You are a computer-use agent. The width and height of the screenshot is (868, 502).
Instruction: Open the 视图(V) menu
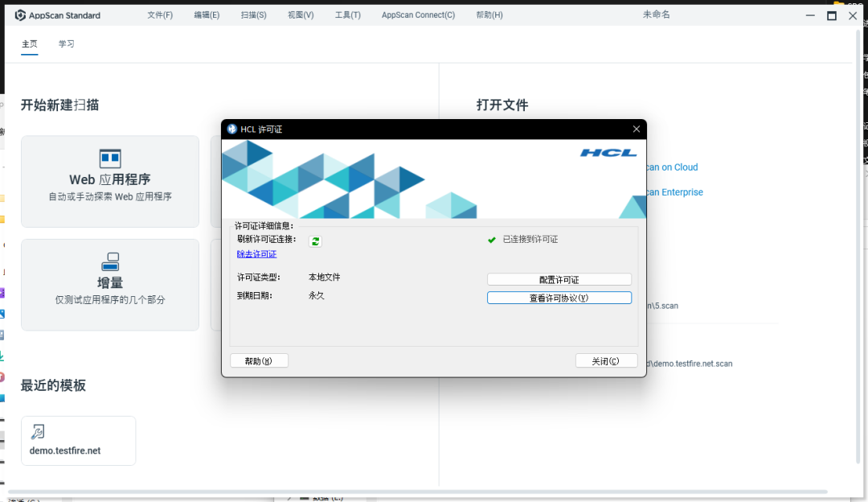pos(301,15)
